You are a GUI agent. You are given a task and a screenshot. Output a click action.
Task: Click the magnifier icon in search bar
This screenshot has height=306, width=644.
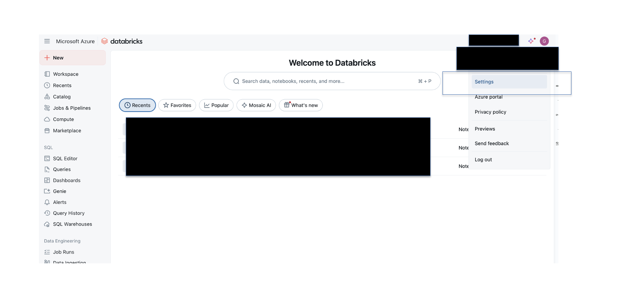pos(236,81)
